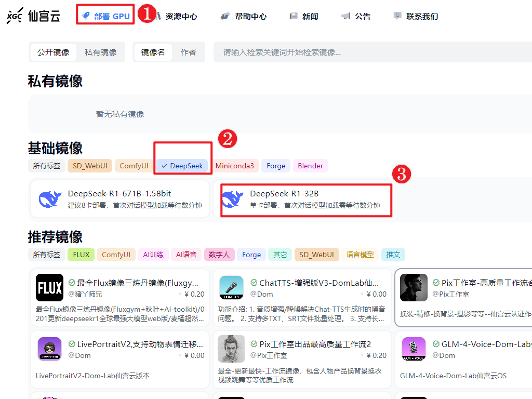The image size is (532, 399).
Task: Click the ChatTTS microphone thumbnail
Action: coord(231,287)
